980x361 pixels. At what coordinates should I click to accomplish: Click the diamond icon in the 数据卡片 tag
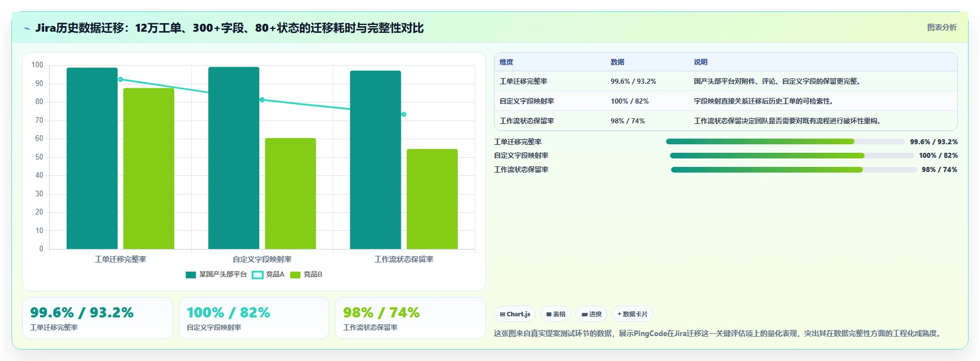[620, 314]
